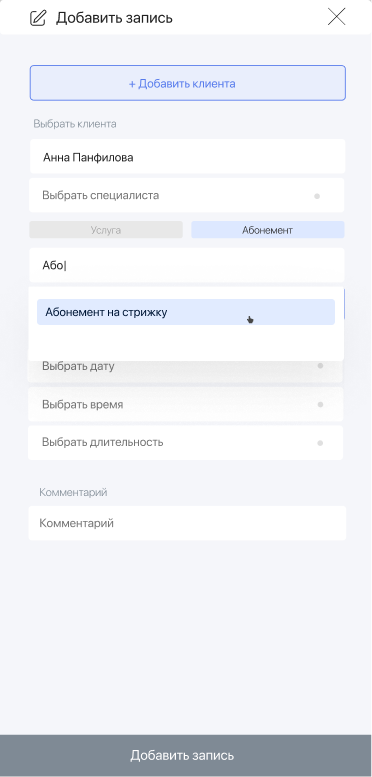The image size is (372, 777).
Task: Click the edit pencil icon in header
Action: (x=38, y=18)
